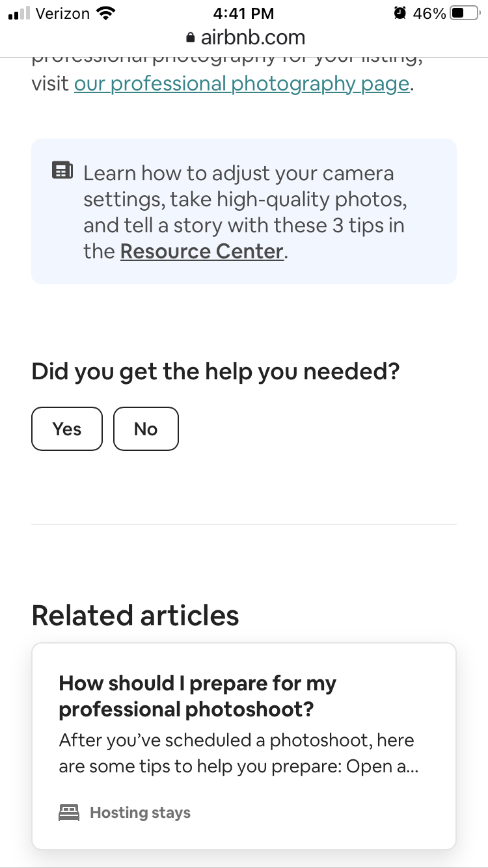488x868 pixels.
Task: Tap the Hosting stays category label
Action: coord(140,813)
